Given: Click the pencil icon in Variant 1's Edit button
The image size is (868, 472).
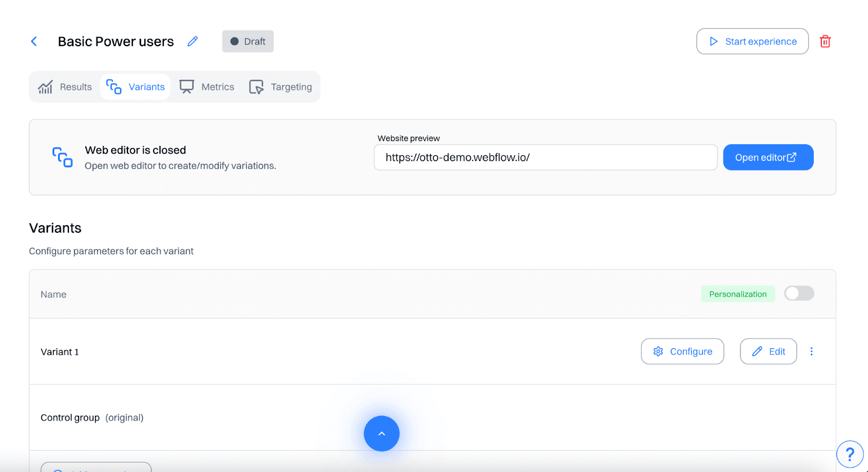Looking at the screenshot, I should click(x=757, y=352).
